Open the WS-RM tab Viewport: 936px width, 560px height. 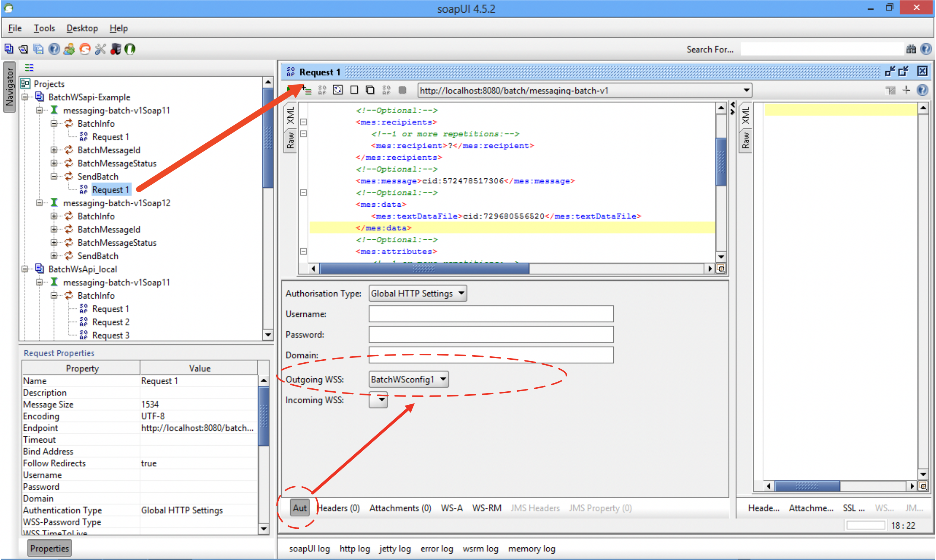point(487,508)
